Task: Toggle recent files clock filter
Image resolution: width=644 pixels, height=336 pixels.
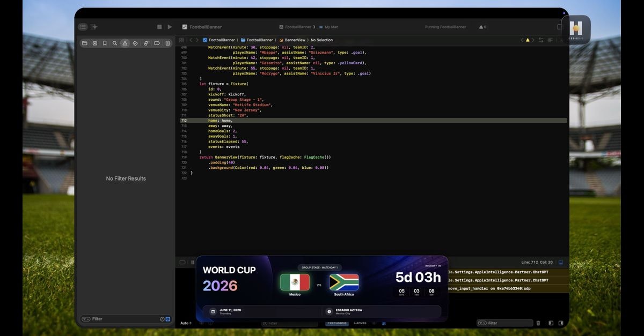Action: coord(162,319)
